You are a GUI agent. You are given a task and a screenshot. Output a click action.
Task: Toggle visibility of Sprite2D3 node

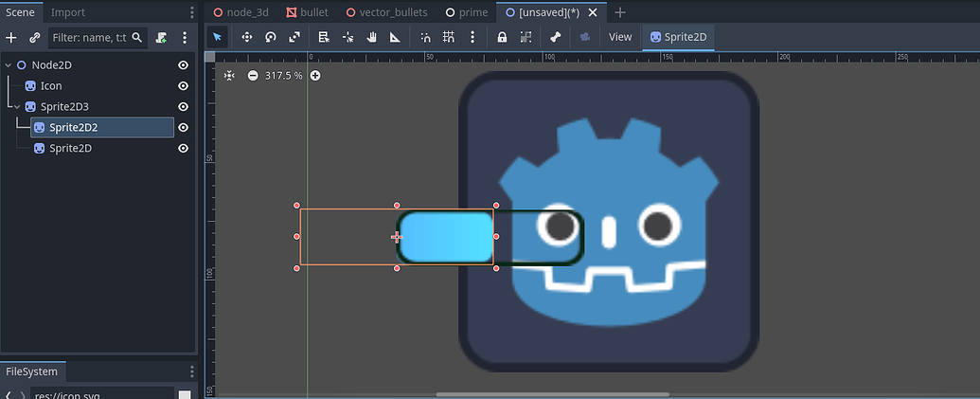pyautogui.click(x=183, y=106)
